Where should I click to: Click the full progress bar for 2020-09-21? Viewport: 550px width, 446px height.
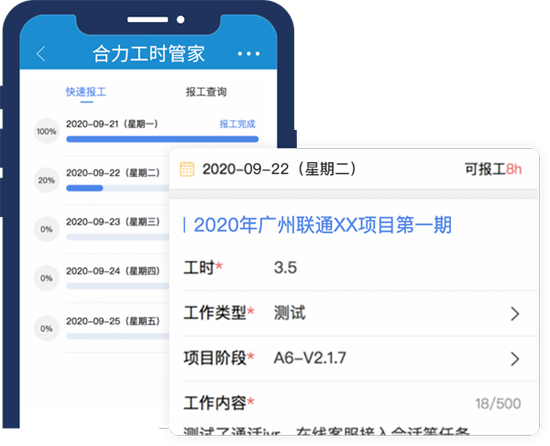tap(162, 139)
